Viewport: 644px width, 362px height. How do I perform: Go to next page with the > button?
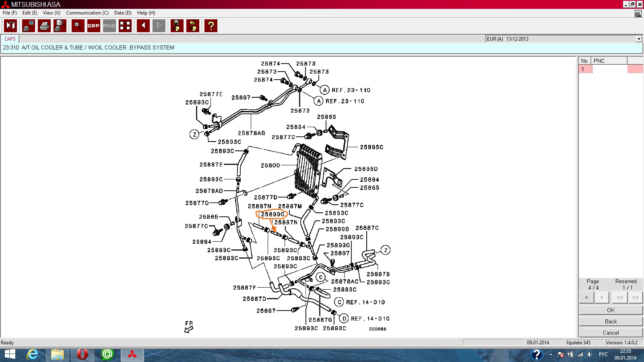(x=602, y=298)
